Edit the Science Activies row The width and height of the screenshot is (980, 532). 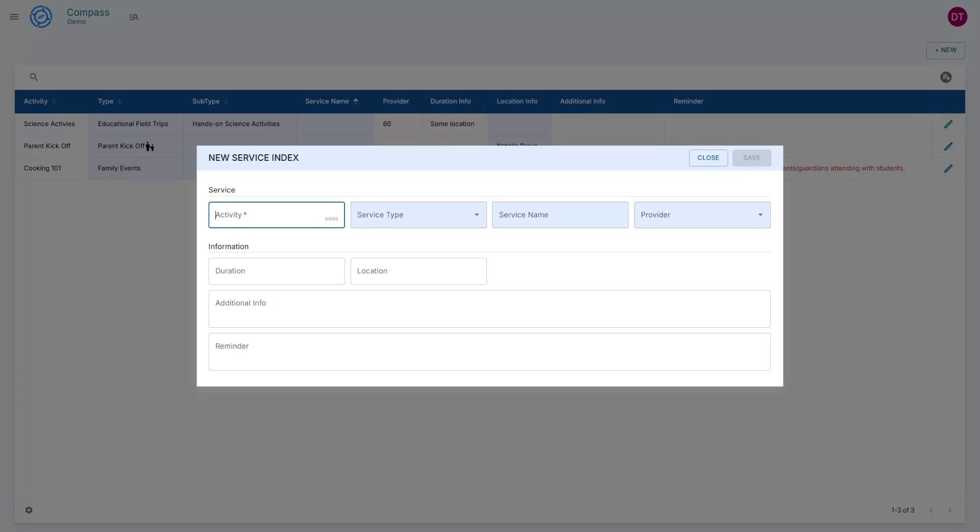tap(949, 124)
